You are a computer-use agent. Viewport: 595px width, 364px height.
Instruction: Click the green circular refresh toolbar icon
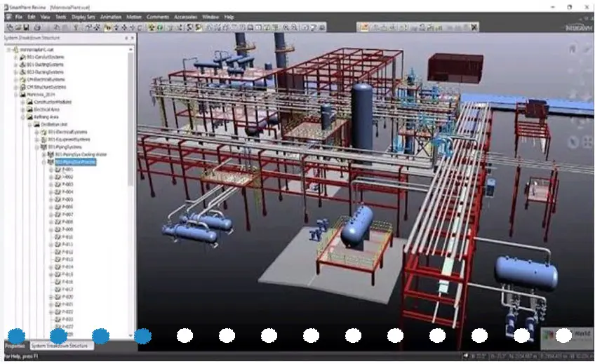[160, 27]
